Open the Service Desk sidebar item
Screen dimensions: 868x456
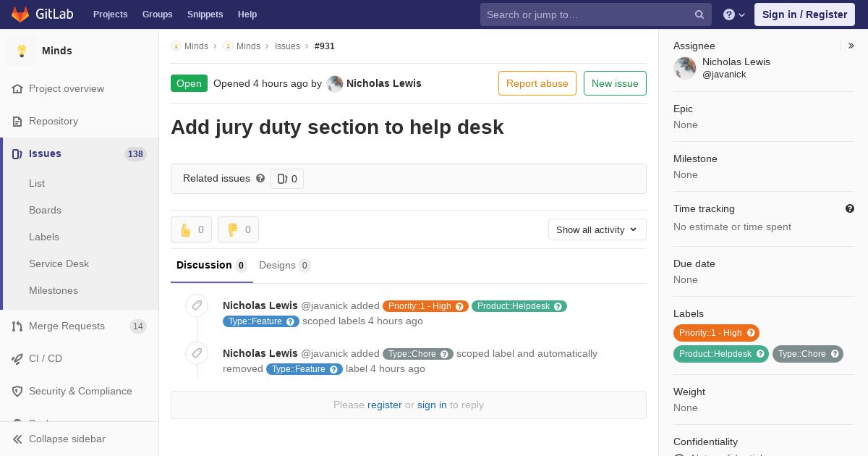pos(59,263)
